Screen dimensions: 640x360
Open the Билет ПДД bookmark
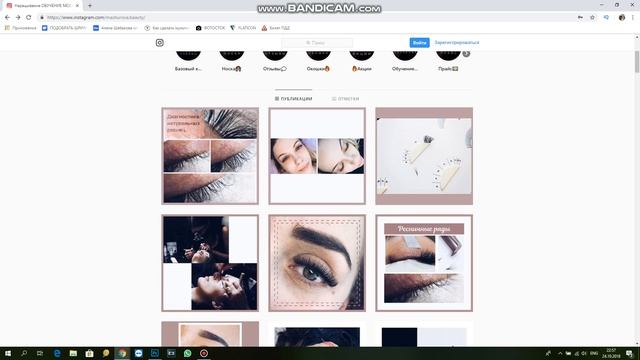coord(276,28)
